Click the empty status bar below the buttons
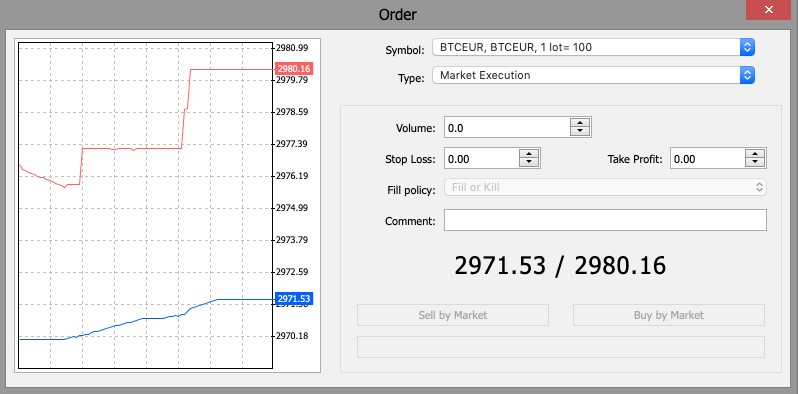 (561, 347)
